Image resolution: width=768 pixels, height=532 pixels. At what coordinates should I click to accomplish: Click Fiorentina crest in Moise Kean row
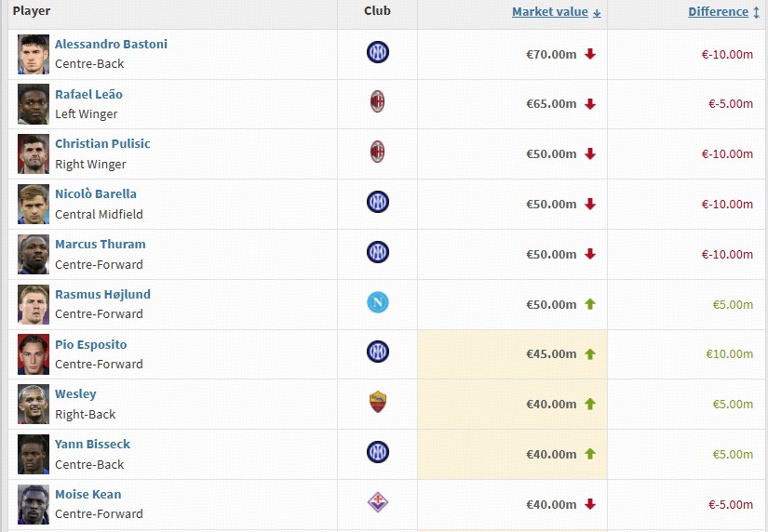378,503
